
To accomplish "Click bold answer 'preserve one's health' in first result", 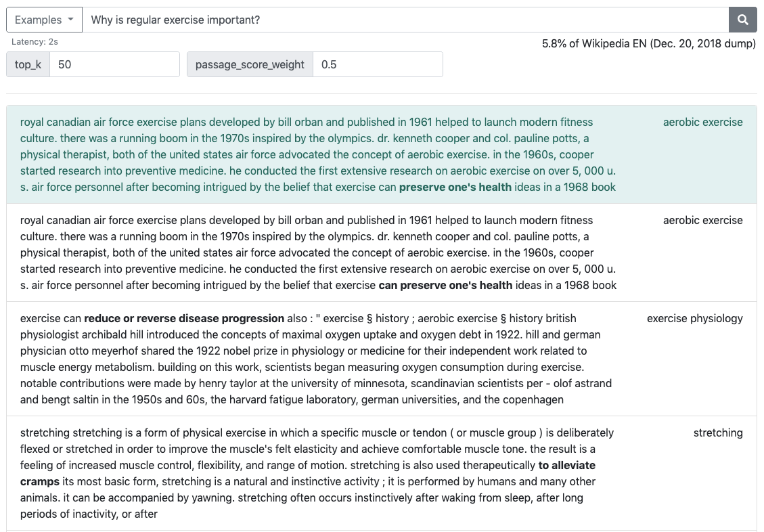I will [x=455, y=187].
